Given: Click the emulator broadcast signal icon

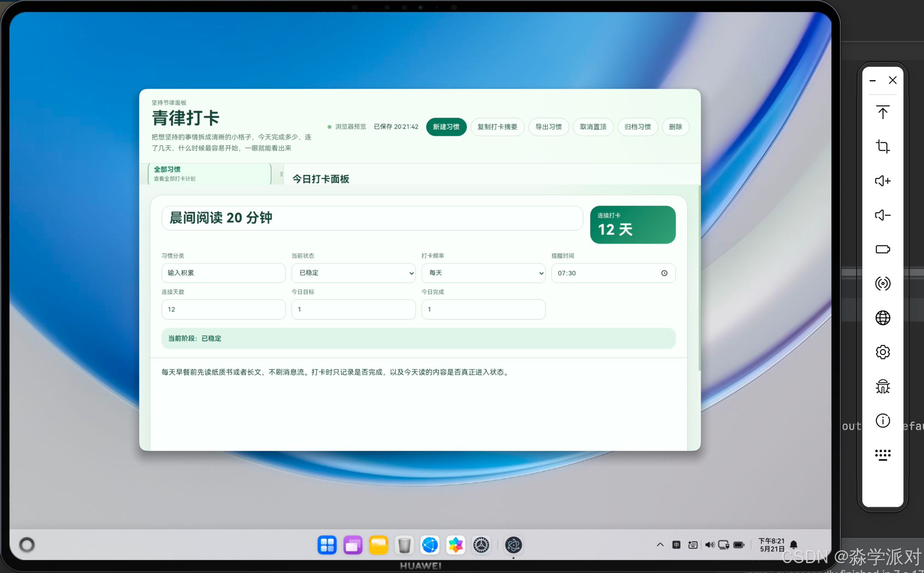Looking at the screenshot, I should coord(882,284).
